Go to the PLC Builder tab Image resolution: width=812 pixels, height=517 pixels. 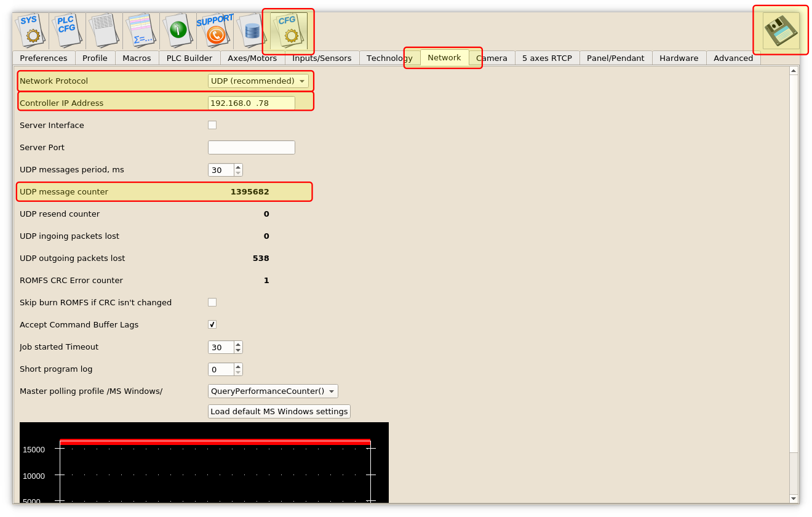[x=189, y=58]
